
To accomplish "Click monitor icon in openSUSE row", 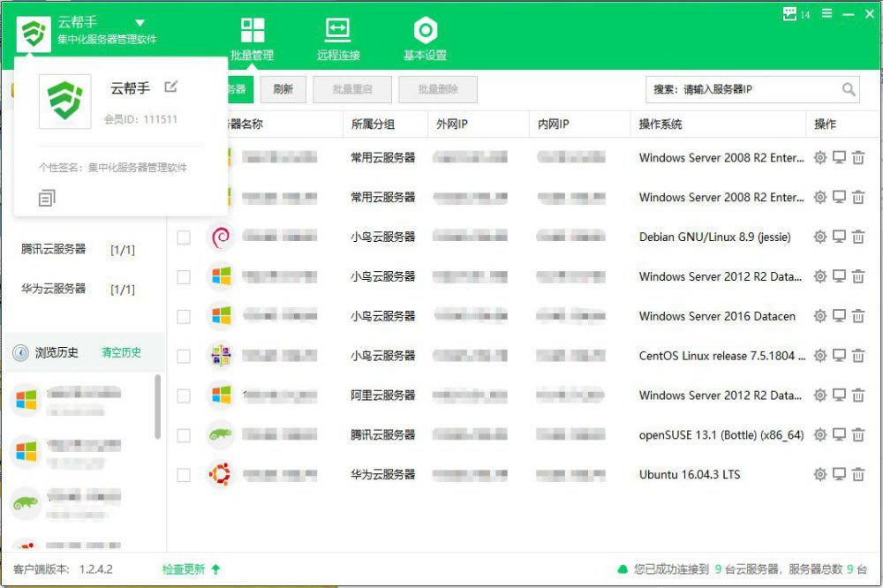I will 839,434.
